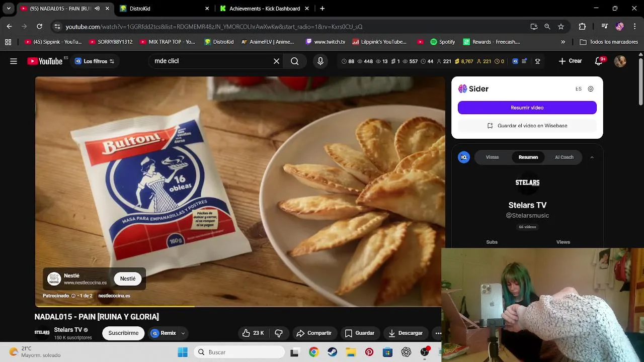
Task: Switch to Achievements - Kick Dashboard tab
Action: coord(265,9)
